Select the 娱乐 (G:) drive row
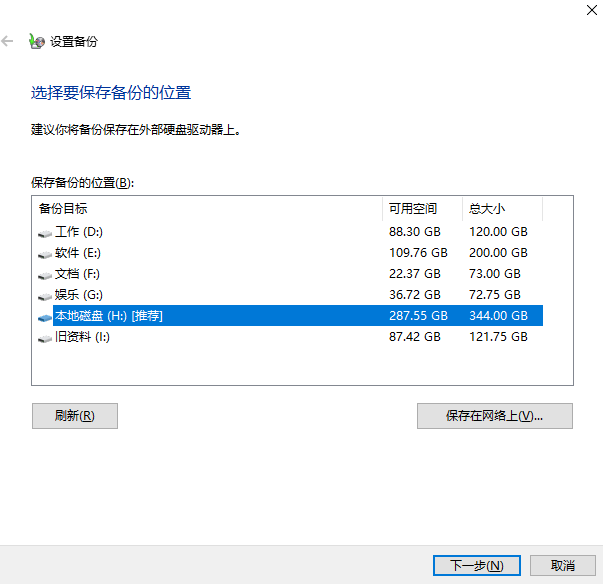Screen dimensions: 603x584 pyautogui.click(x=290, y=294)
